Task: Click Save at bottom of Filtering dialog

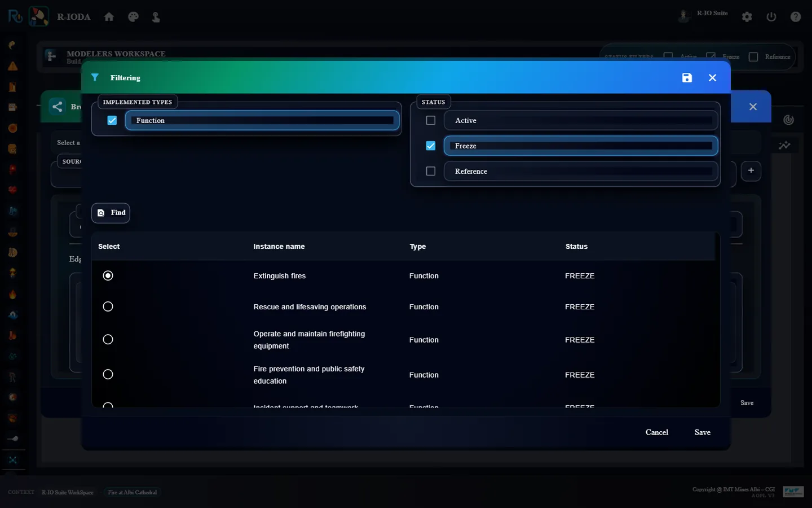Action: [703, 432]
